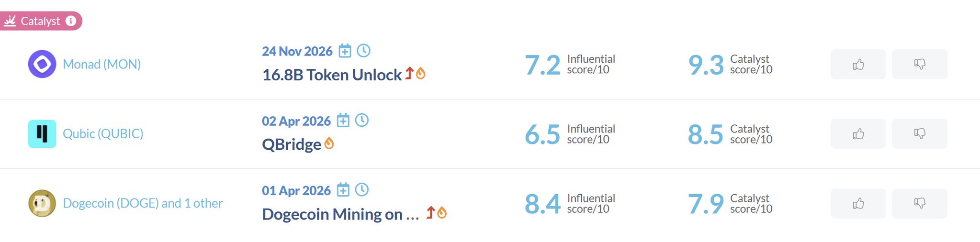Click the Monad coin logo
This screenshot has height=242, width=980.
click(x=42, y=64)
